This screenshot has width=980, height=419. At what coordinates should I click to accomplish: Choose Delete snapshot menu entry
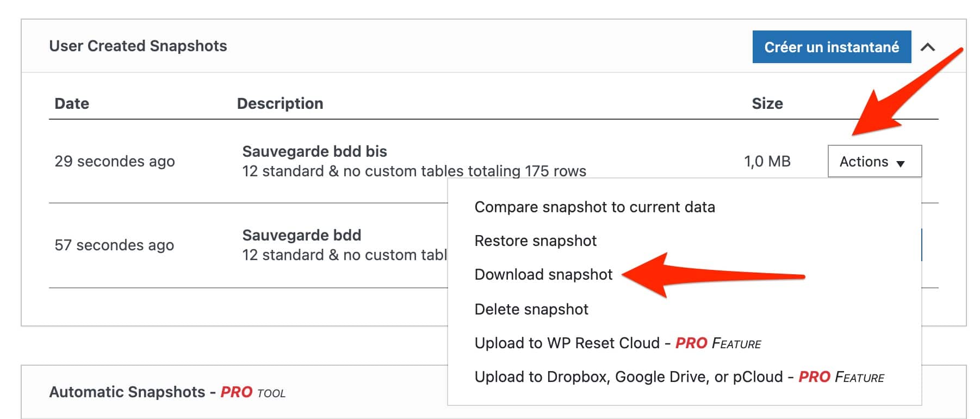click(x=531, y=310)
